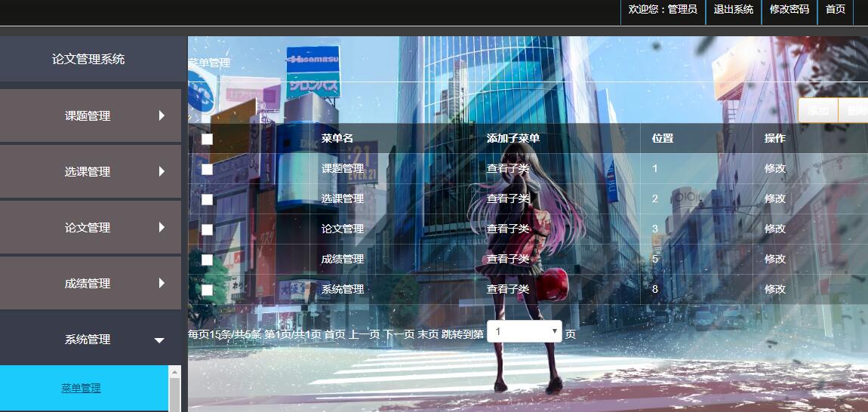
Task: Click the 位置 column header
Action: click(x=663, y=138)
